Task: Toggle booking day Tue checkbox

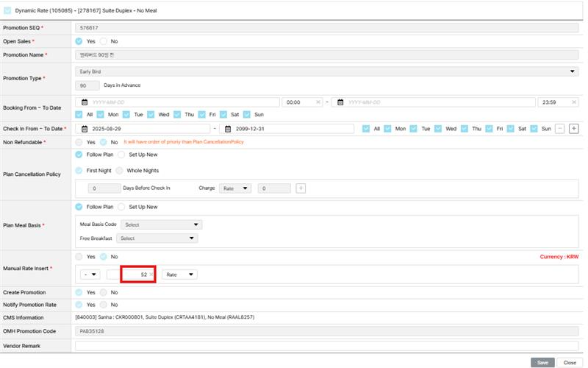Action: [x=126, y=115]
